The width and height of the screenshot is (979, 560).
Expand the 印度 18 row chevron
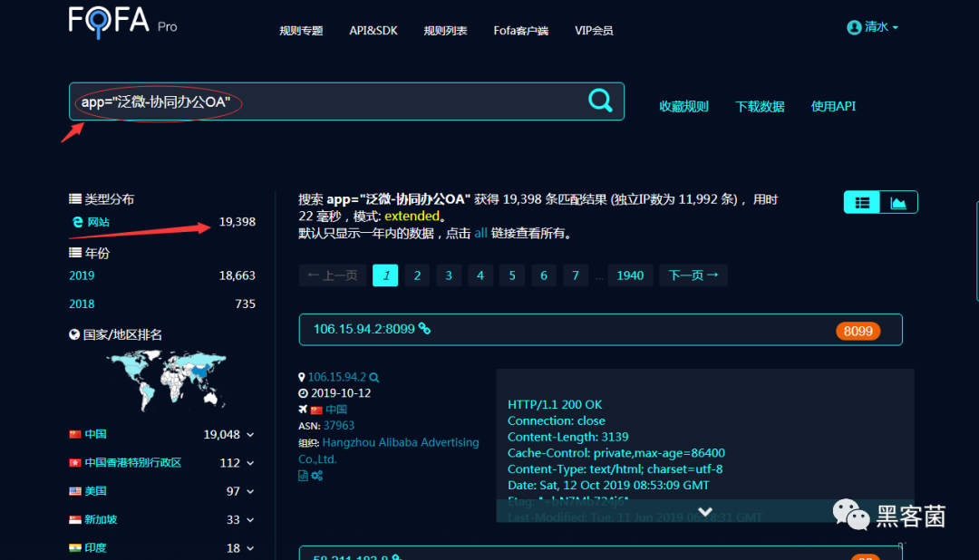(250, 549)
